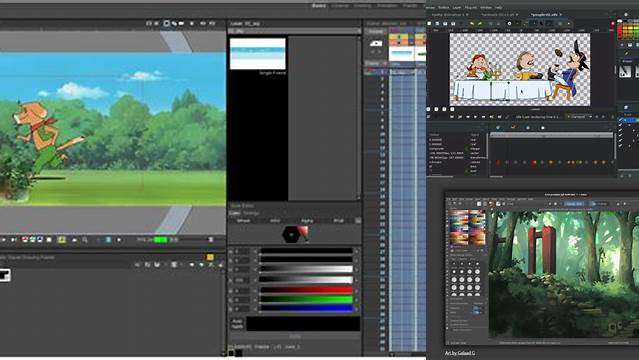Open the Layer menu in the Synfig menu bar
This screenshot has width=639, height=360.
(457, 7)
